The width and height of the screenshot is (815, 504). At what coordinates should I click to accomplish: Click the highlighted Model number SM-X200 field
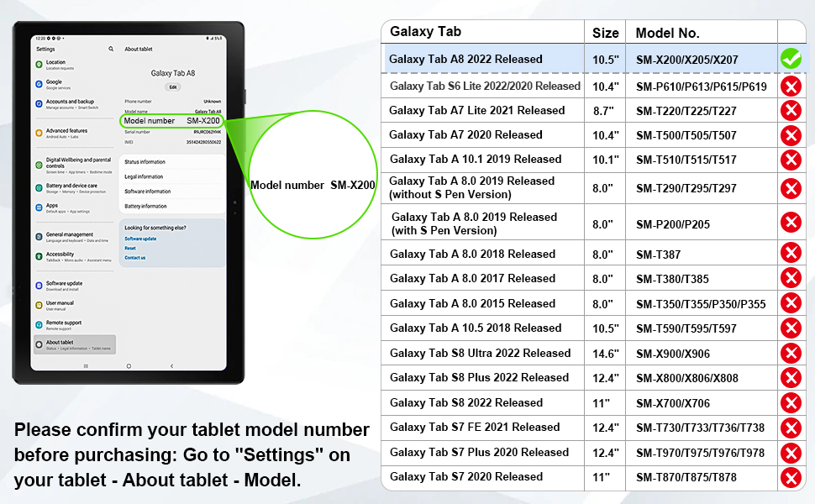point(172,121)
